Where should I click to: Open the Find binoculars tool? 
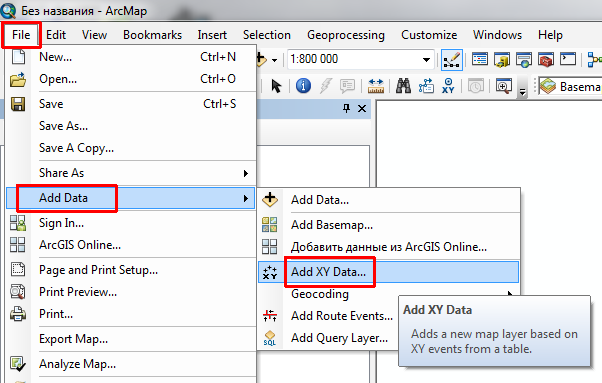403,86
